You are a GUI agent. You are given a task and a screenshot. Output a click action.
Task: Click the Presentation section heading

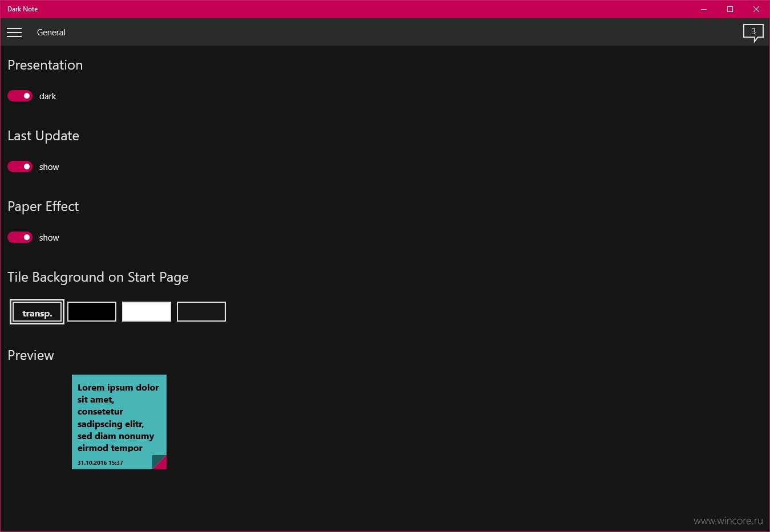(45, 65)
